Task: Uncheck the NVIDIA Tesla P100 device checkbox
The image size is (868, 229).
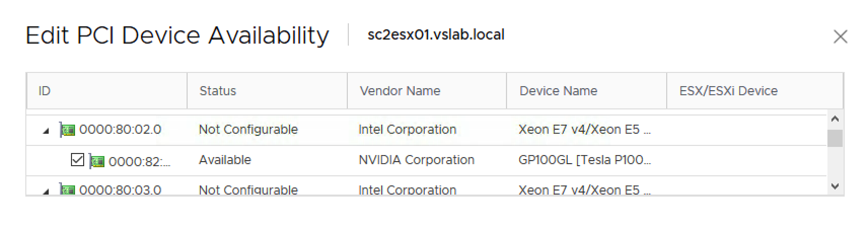Action: click(77, 160)
